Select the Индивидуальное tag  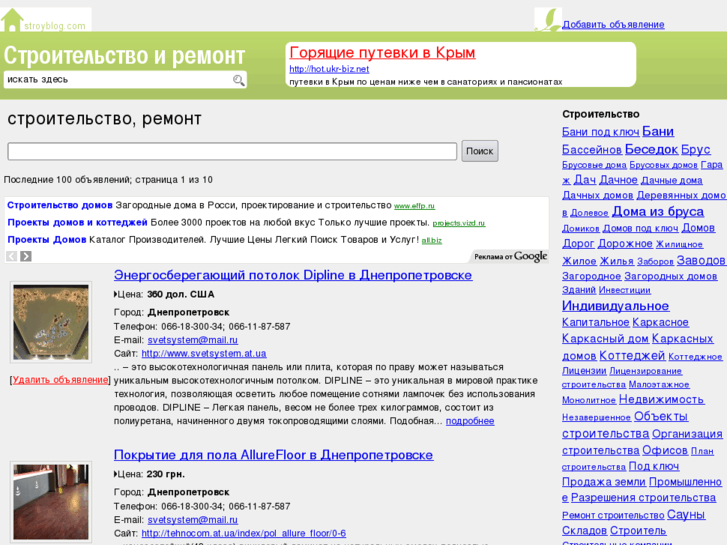click(615, 306)
